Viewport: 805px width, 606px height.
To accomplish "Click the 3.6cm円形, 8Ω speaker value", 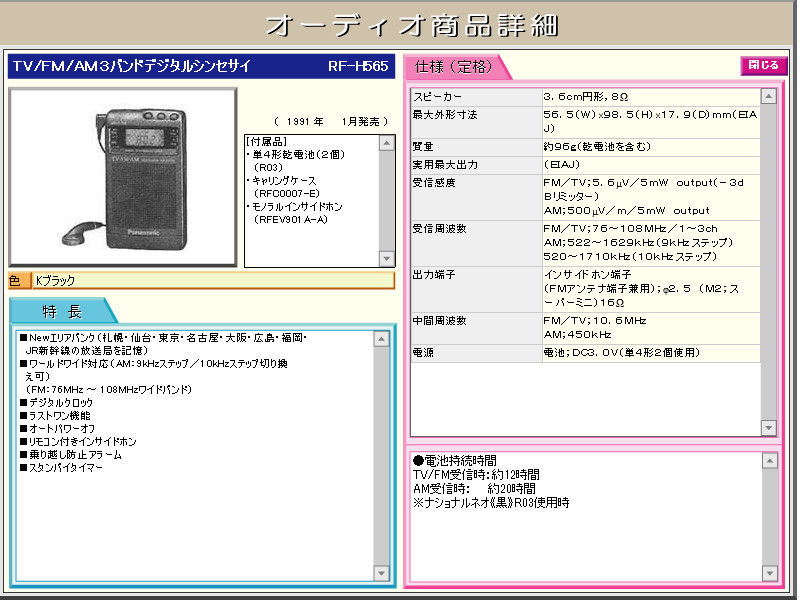I will click(x=586, y=97).
